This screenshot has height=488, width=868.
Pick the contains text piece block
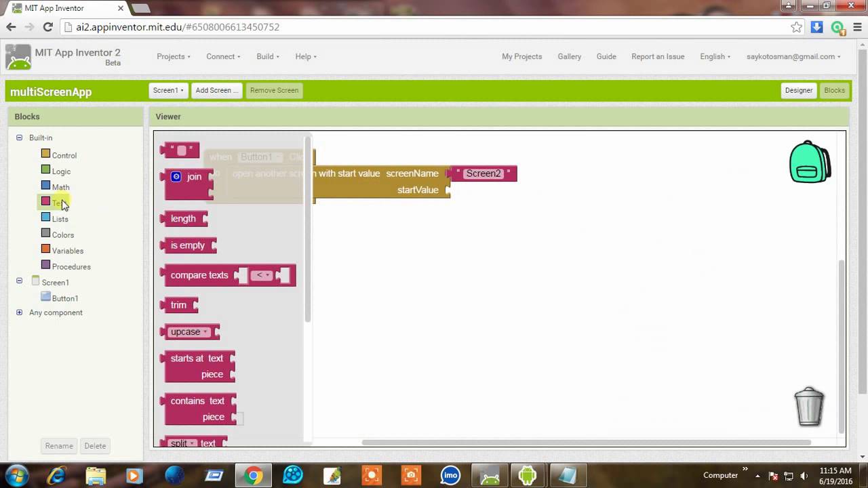[x=199, y=409]
